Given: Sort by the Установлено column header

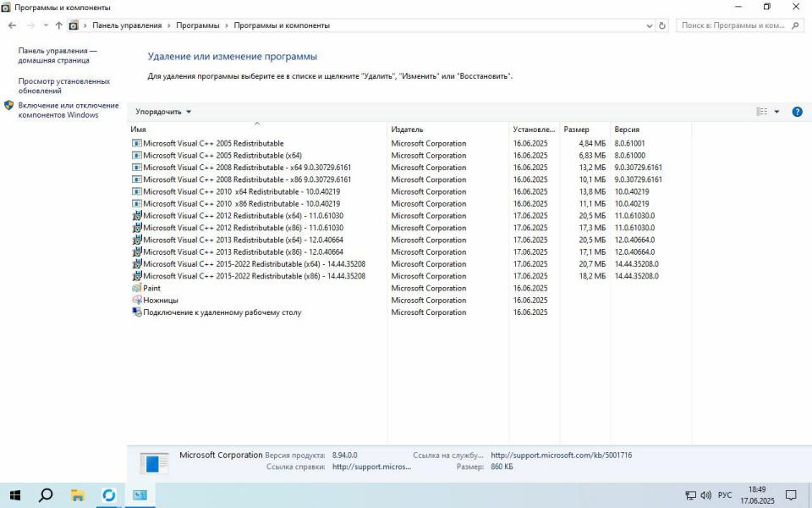Looking at the screenshot, I should pos(534,129).
